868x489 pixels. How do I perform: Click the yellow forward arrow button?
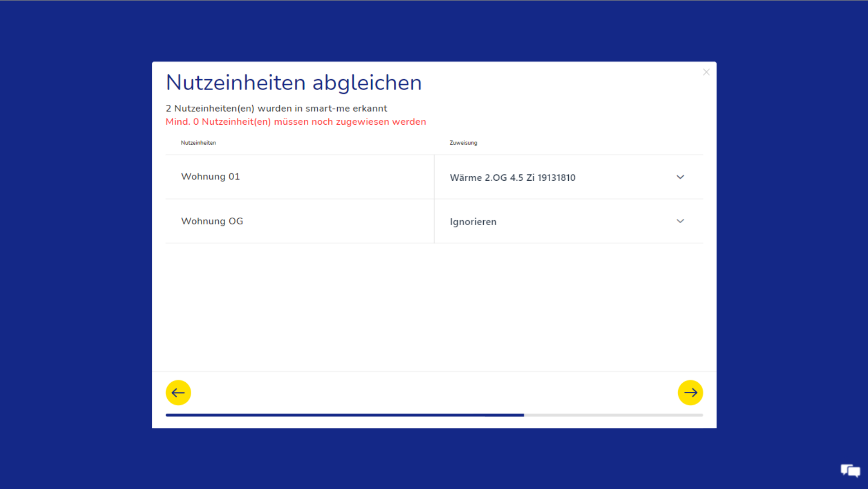tap(690, 392)
